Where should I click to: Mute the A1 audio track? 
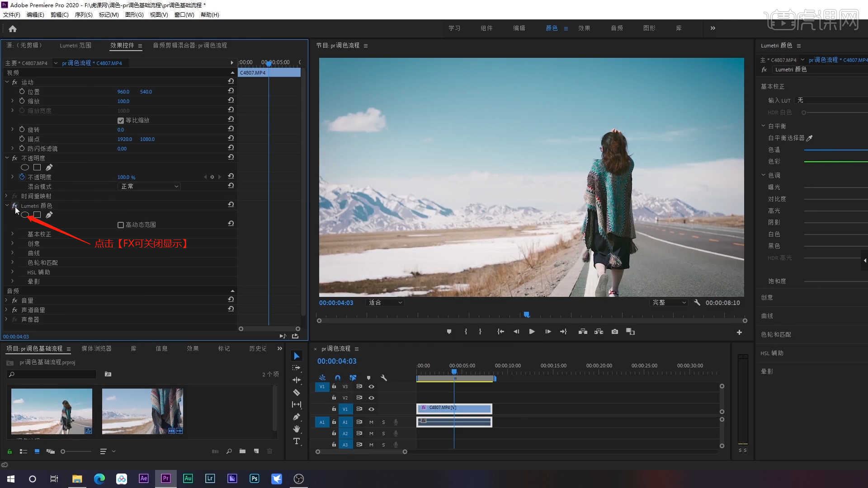coord(371,422)
